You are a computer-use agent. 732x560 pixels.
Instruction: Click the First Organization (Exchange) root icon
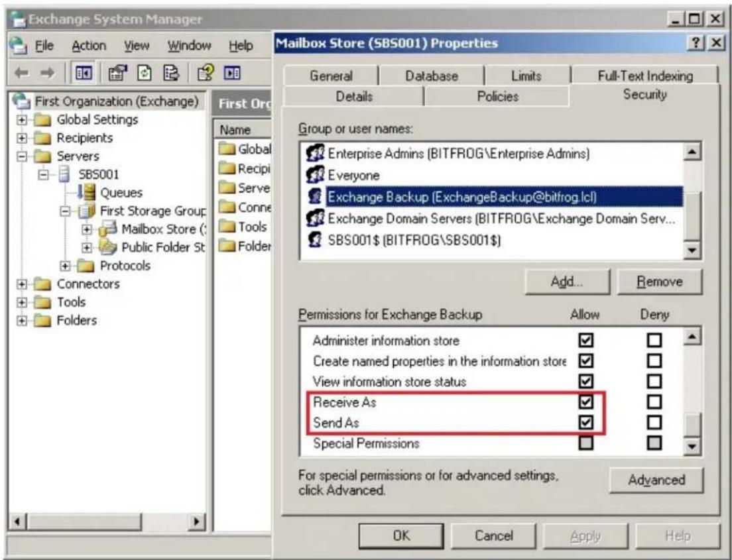tap(21, 101)
